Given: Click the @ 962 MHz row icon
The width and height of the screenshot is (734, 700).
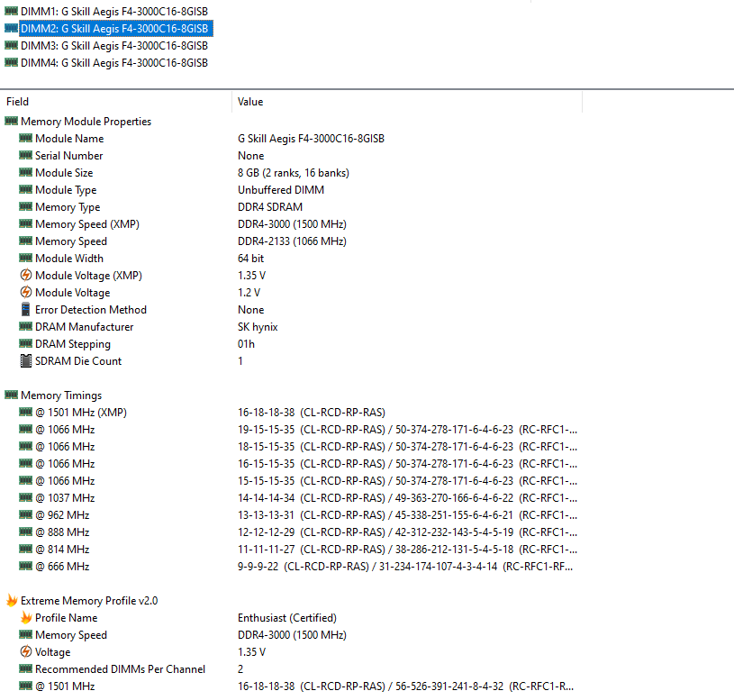Looking at the screenshot, I should 26,514.
